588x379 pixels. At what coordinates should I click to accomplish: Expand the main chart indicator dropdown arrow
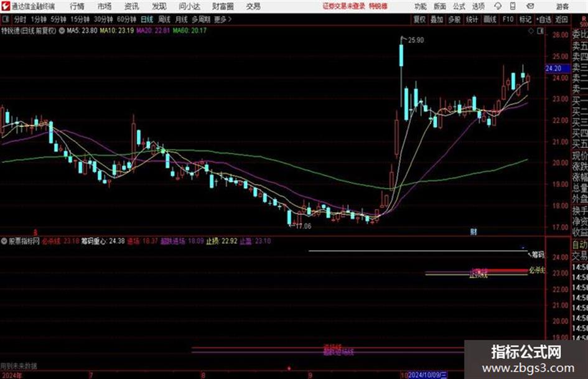coord(62,30)
